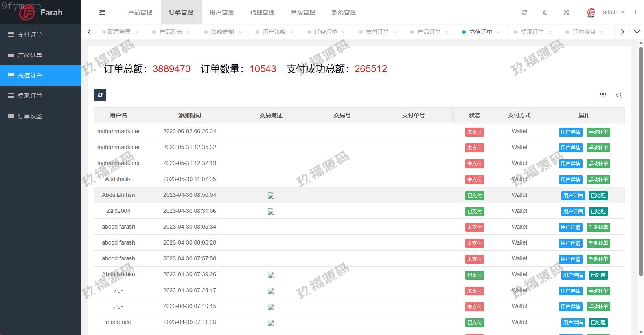Viewport: 644px width, 335px height.
Task: Switch to the 提现订单 tab
Action: click(x=532, y=32)
